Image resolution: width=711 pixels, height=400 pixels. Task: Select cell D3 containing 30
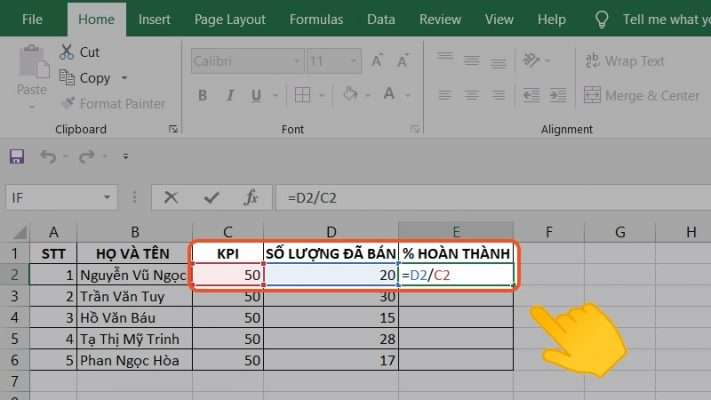tap(331, 297)
